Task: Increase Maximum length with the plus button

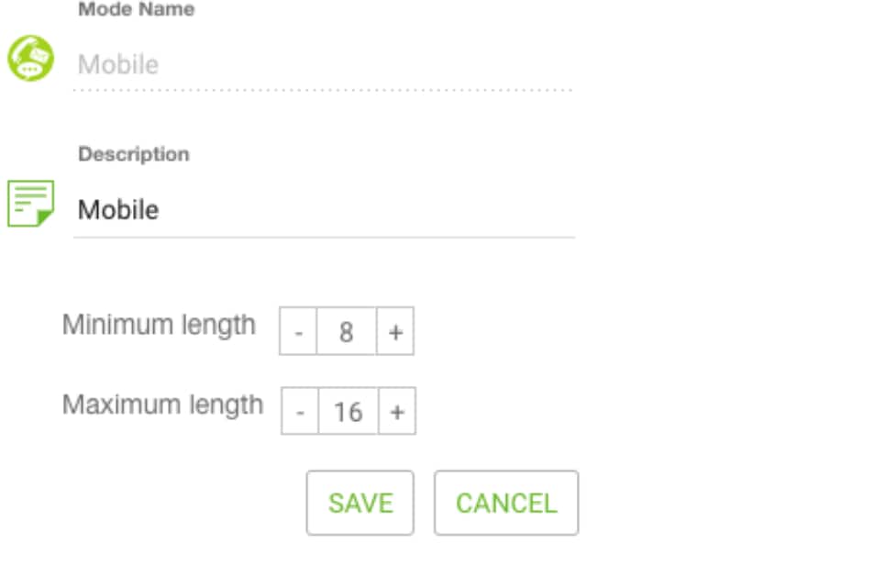Action: pos(397,412)
